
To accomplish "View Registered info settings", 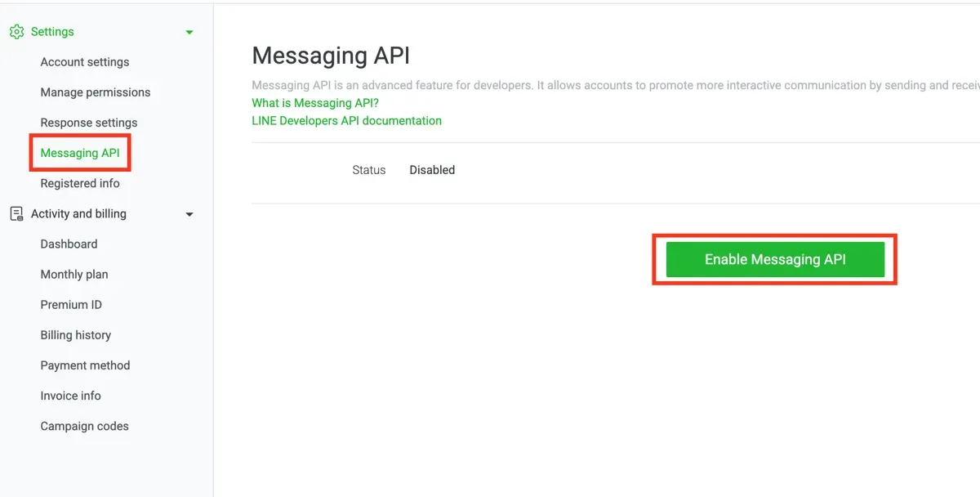I will (x=79, y=183).
